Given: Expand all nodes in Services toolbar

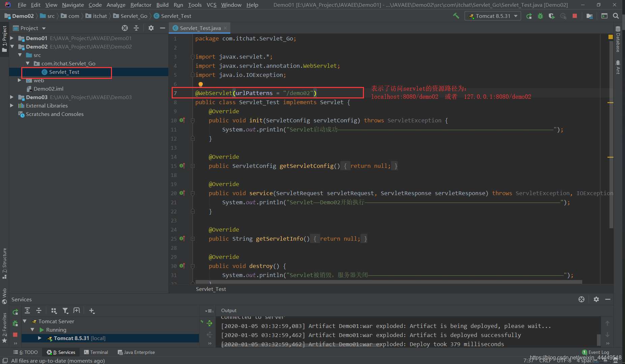Looking at the screenshot, I should coord(27,310).
